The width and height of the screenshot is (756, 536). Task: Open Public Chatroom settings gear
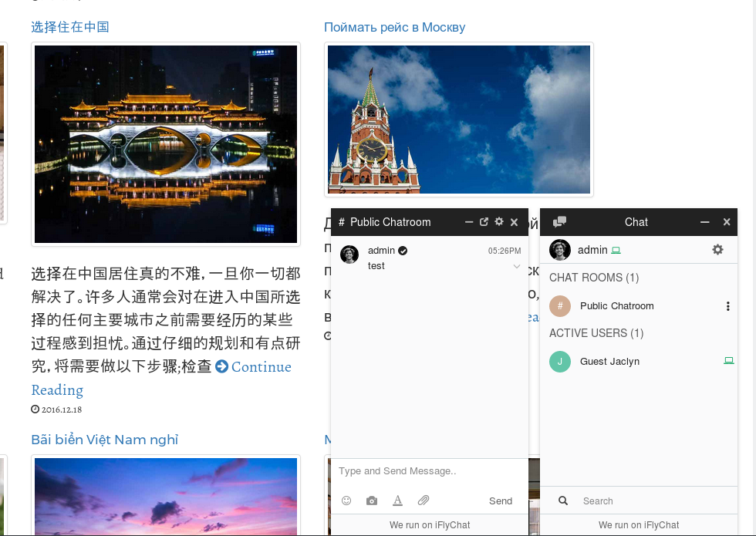(499, 222)
